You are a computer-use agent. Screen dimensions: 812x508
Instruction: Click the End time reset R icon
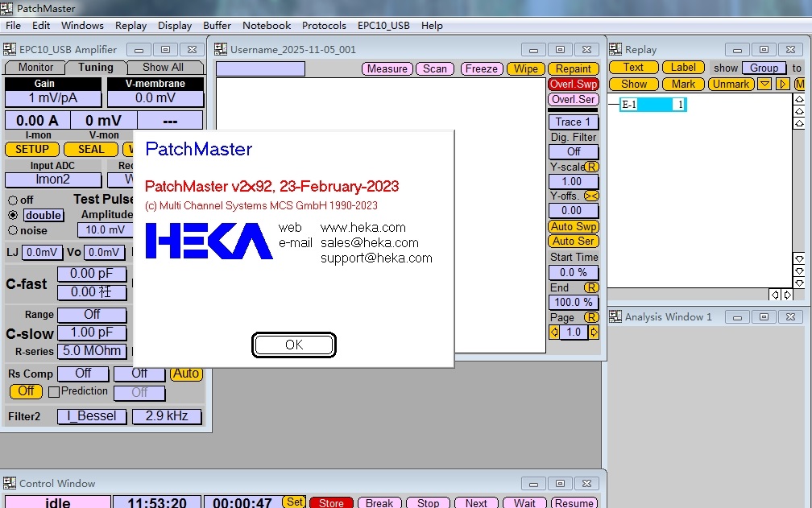point(591,287)
